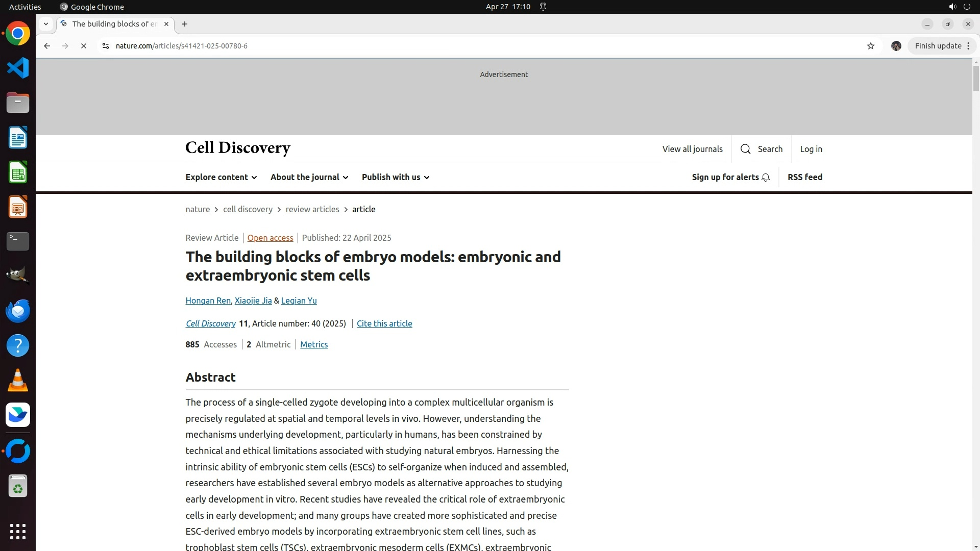Open Chrome profile avatar icon
Viewport: 980px width, 551px height.
896,46
